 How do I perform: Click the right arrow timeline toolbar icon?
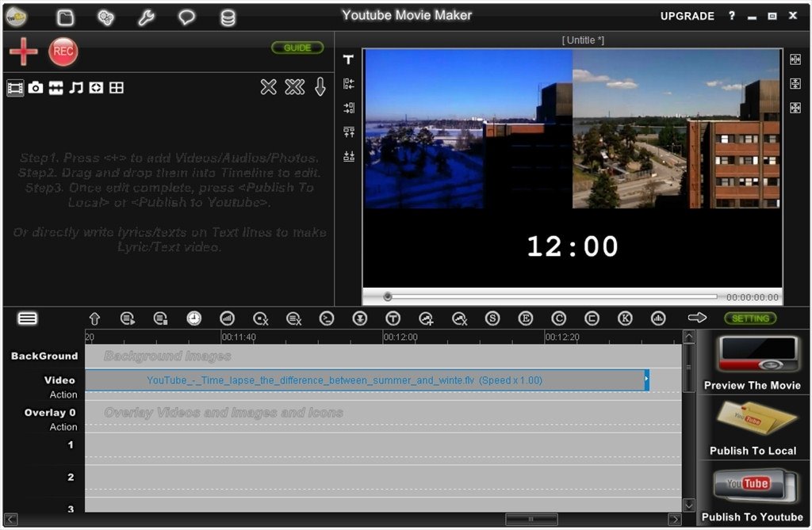pos(697,318)
